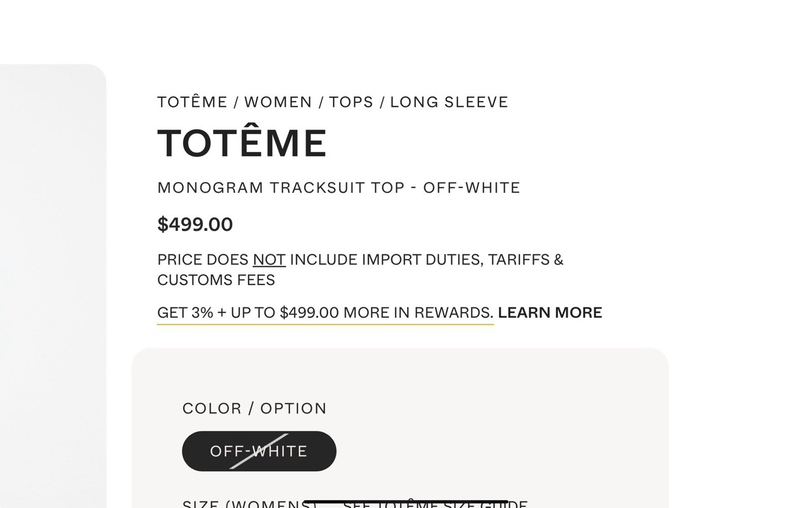The image size is (812, 508).
Task: Click the product title MONOGRAM TRACKSUIT TOP
Action: point(338,187)
